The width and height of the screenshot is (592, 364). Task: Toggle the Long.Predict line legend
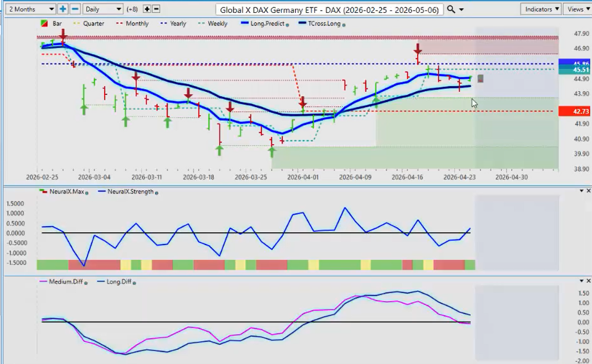coord(263,23)
